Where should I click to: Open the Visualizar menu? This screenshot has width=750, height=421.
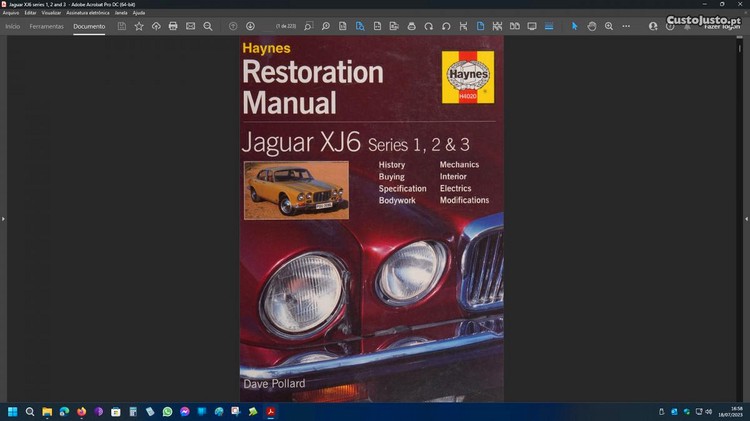click(x=51, y=13)
